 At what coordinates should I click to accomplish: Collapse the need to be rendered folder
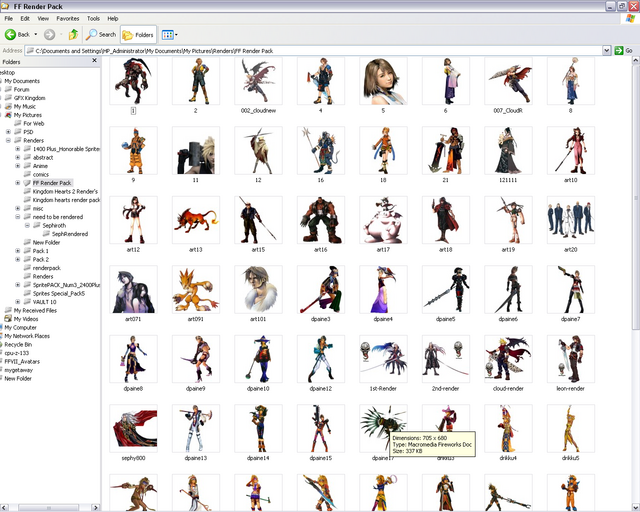(18, 217)
